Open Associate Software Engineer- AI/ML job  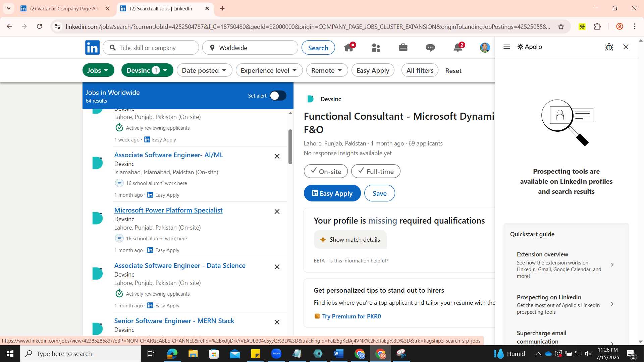pyautogui.click(x=168, y=155)
